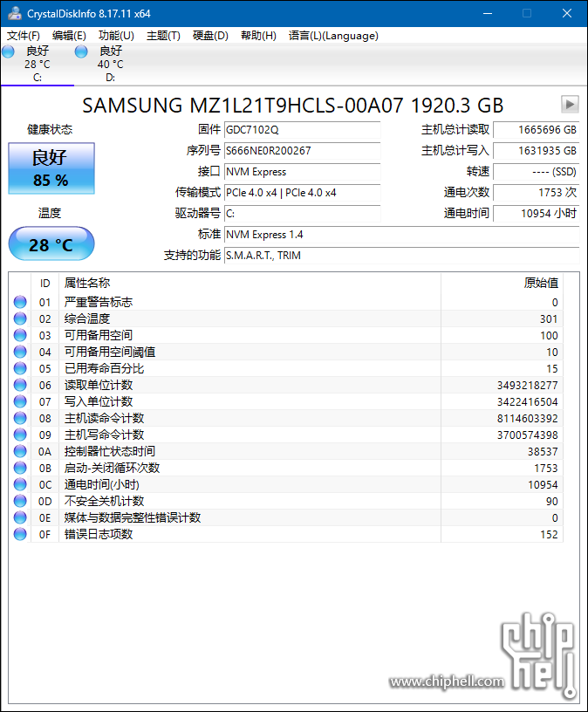Open the 文件(F) menu
588x712 pixels.
(x=24, y=36)
